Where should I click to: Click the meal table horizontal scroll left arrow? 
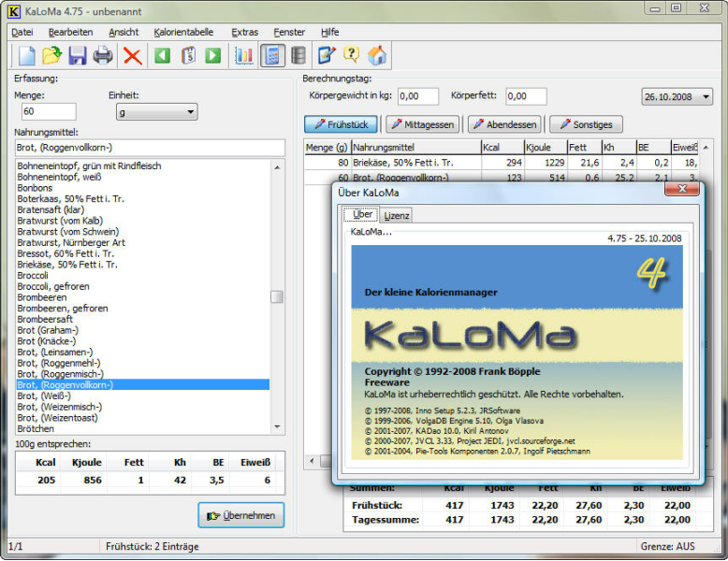tap(312, 461)
